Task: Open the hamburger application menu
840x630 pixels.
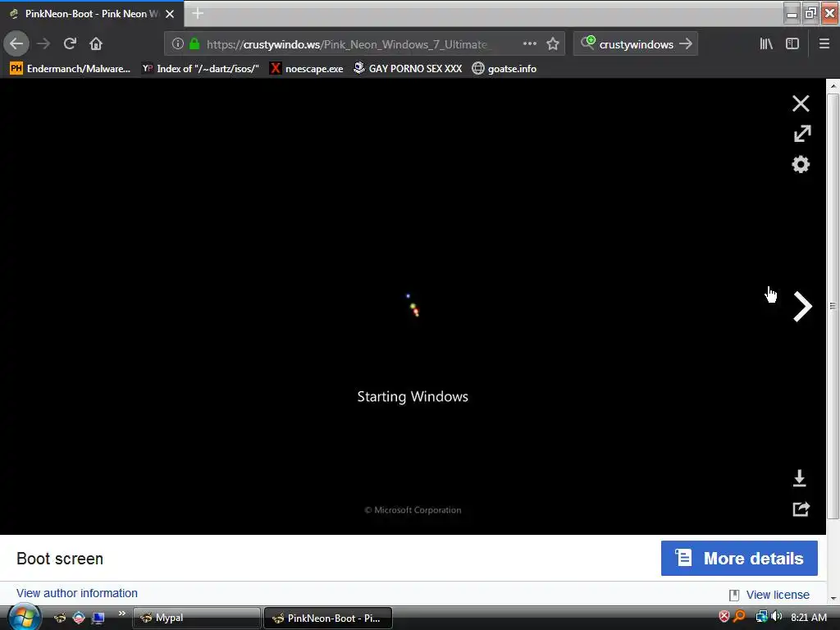Action: pyautogui.click(x=824, y=43)
